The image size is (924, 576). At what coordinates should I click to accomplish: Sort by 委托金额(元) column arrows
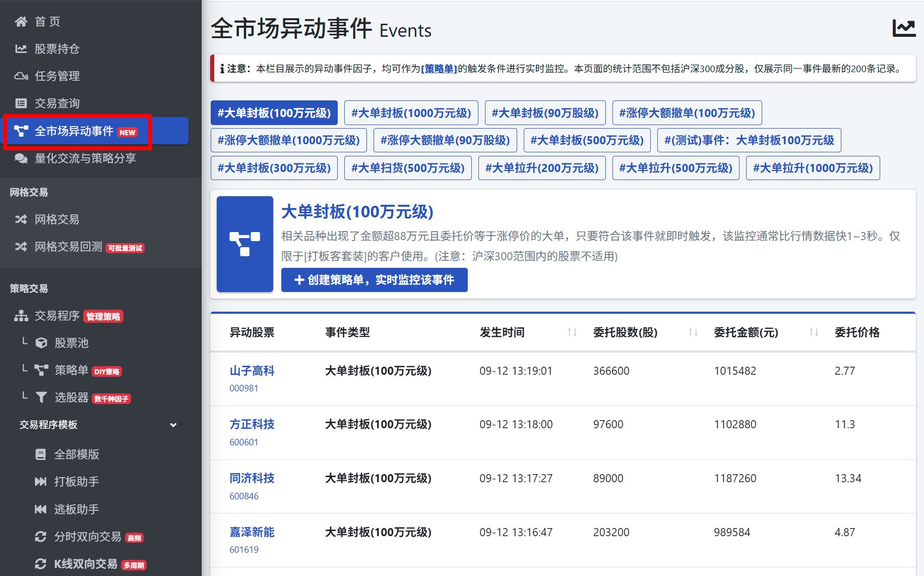[x=814, y=332]
